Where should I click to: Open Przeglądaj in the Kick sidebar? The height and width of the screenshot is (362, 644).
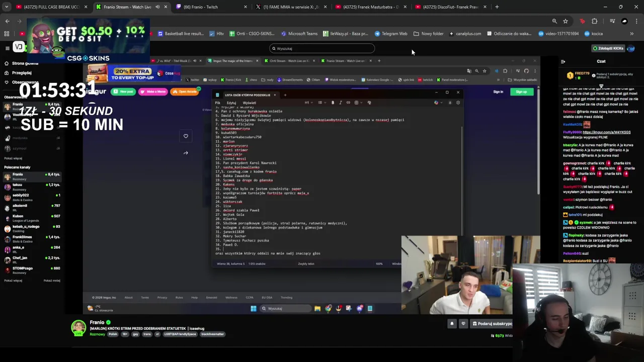pos(21,73)
